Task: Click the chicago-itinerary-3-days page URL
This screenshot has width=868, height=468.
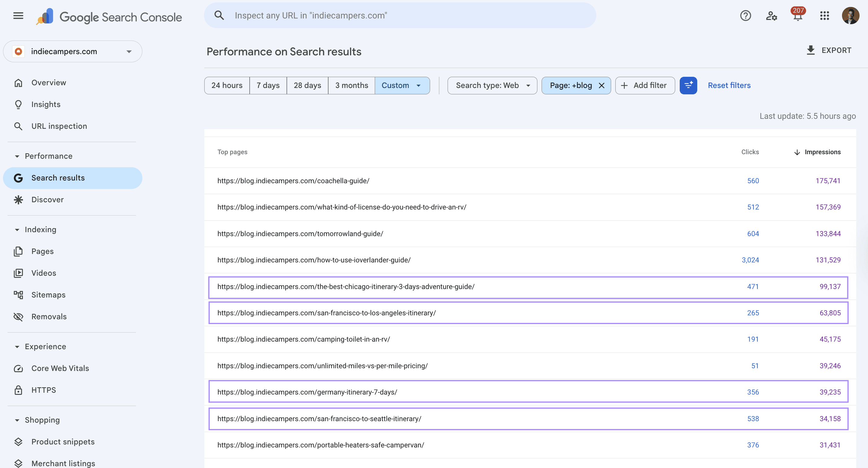Action: pos(346,287)
